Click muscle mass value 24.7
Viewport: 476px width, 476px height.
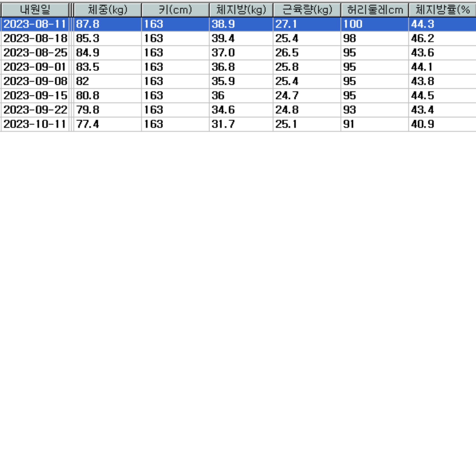click(x=287, y=96)
